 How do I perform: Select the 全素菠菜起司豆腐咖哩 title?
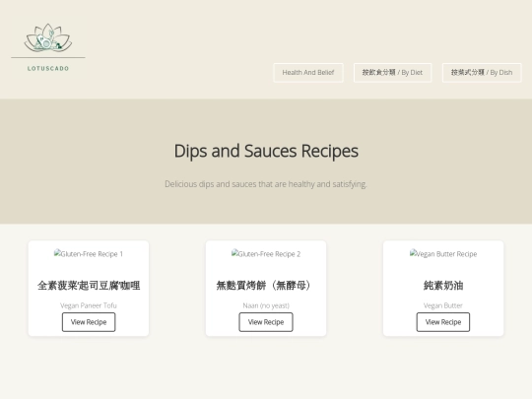pos(89,286)
